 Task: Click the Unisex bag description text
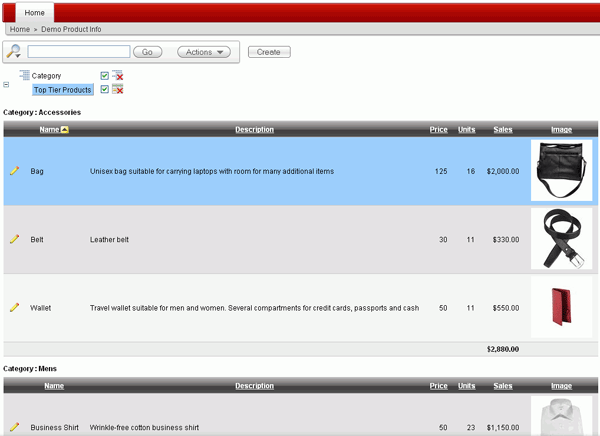pos(212,171)
